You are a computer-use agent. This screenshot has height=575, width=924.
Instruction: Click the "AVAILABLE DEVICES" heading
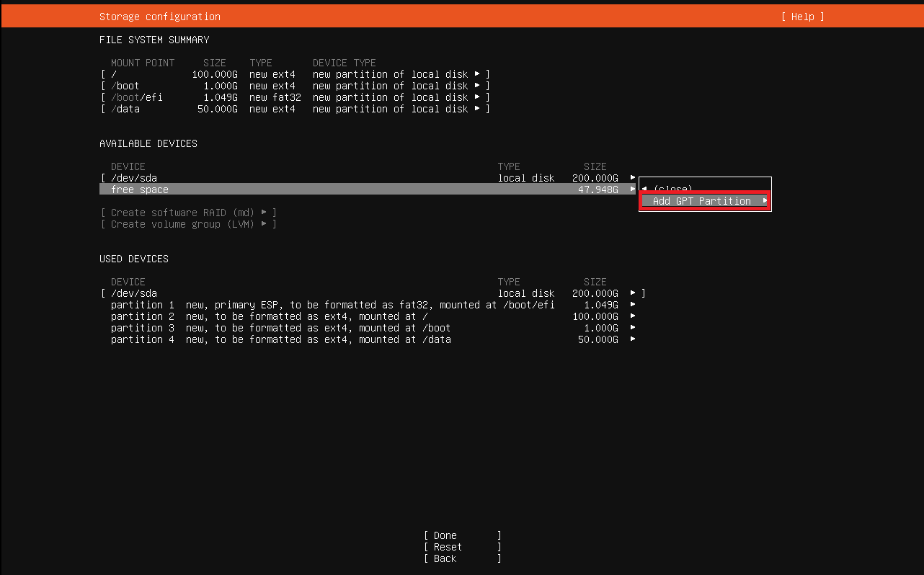(148, 143)
